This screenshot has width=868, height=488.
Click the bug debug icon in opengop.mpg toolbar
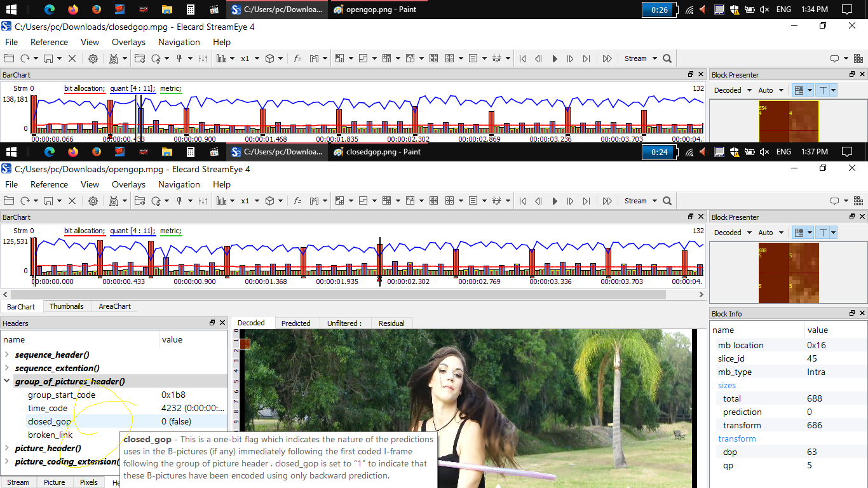[114, 201]
